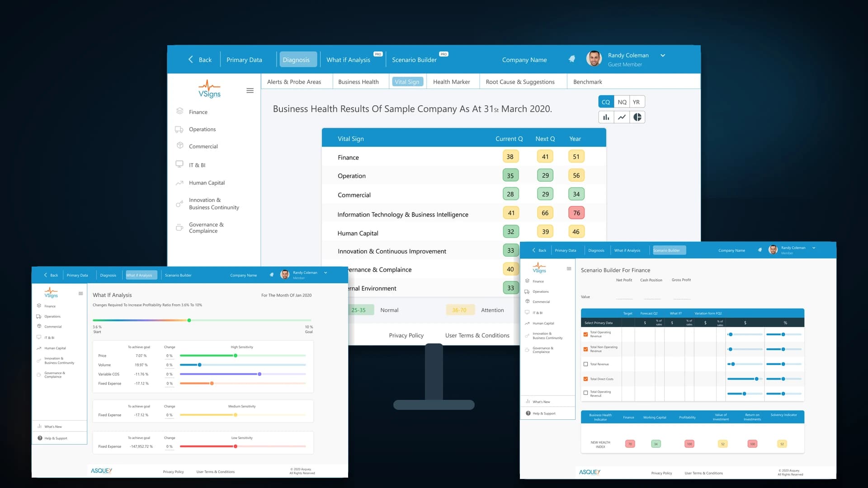
Task: Open What's New icon in Scenario Builder window
Action: (528, 402)
